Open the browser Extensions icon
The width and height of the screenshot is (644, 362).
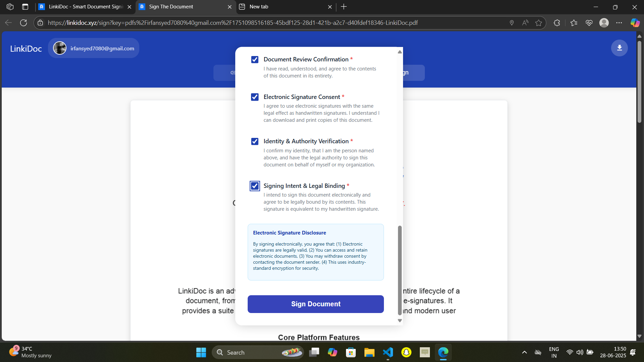pyautogui.click(x=557, y=23)
